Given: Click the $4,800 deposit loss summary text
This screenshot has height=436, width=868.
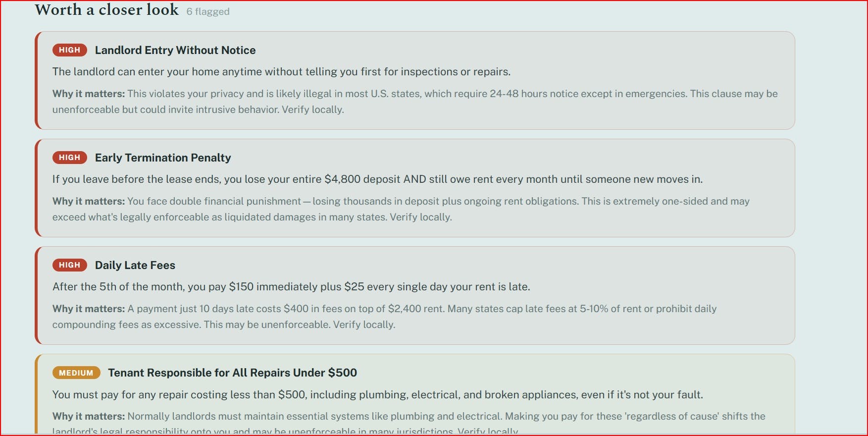Looking at the screenshot, I should click(x=377, y=179).
